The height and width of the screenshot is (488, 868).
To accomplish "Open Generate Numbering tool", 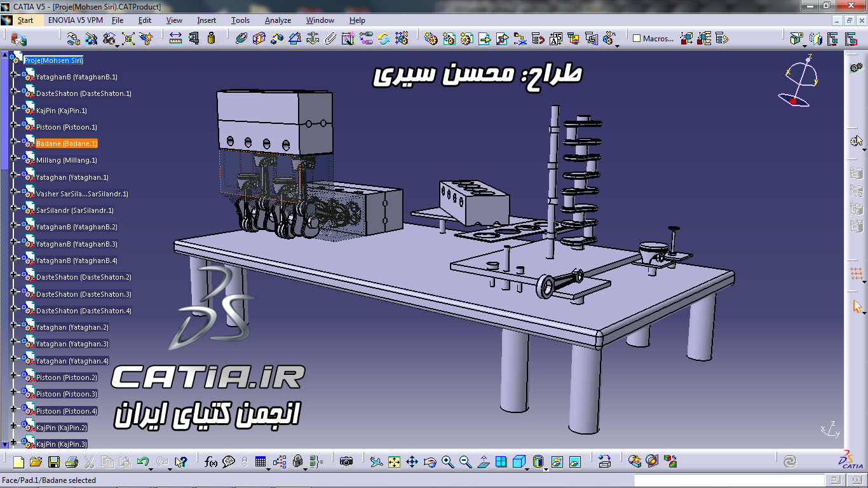I will [556, 39].
